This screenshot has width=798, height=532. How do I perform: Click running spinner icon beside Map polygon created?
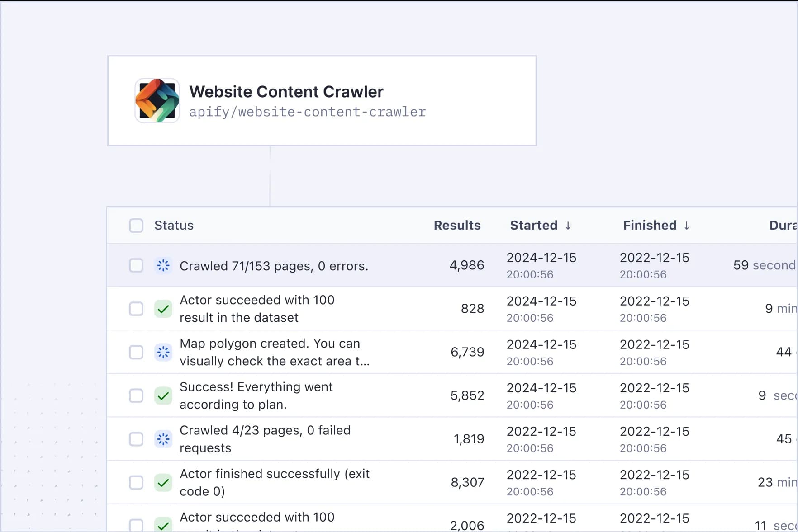click(163, 352)
